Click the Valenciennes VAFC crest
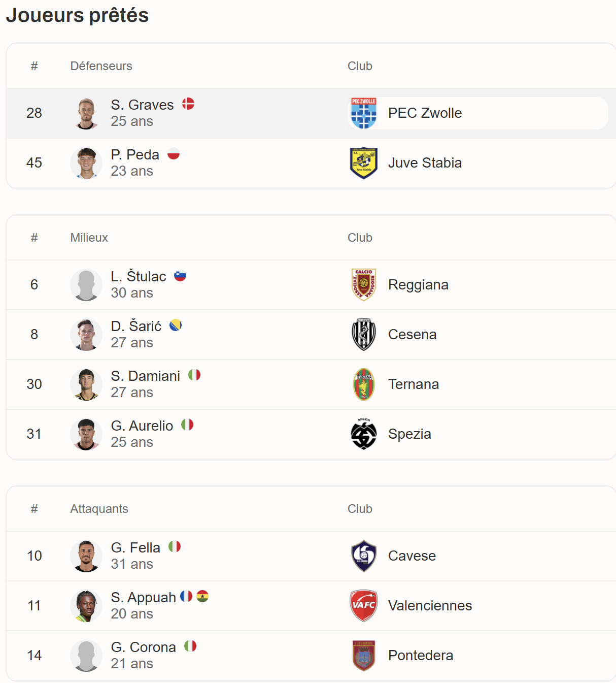 click(x=364, y=606)
